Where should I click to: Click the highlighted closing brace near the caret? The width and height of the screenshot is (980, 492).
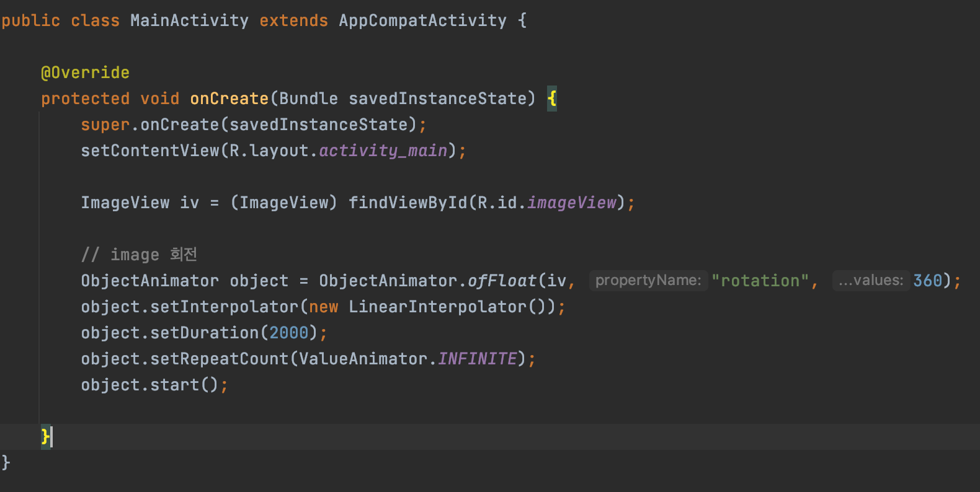[x=45, y=437]
